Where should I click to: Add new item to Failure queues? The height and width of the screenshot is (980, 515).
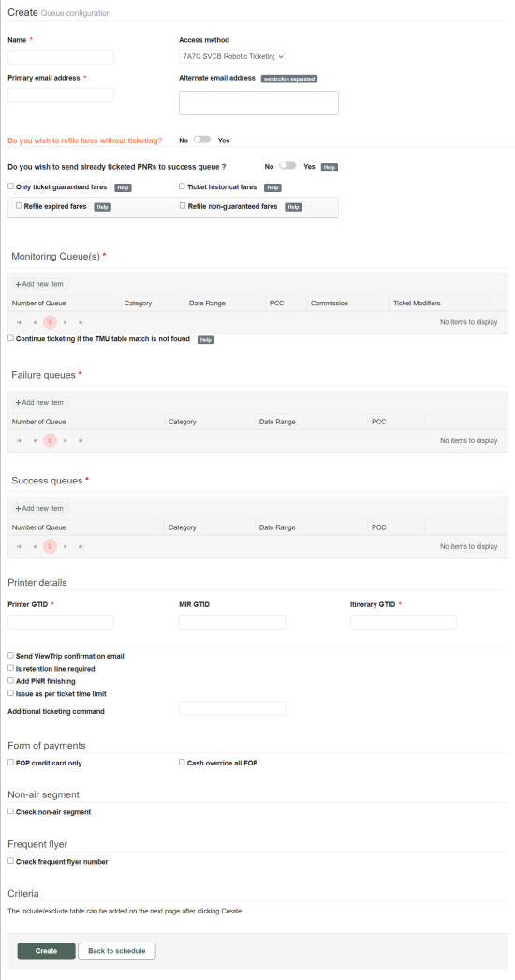41,403
